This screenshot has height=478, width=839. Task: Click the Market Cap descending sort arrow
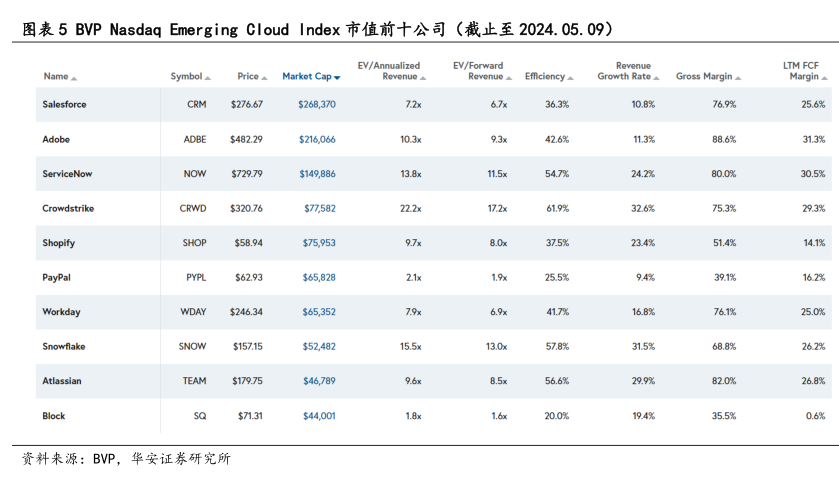[x=337, y=78]
